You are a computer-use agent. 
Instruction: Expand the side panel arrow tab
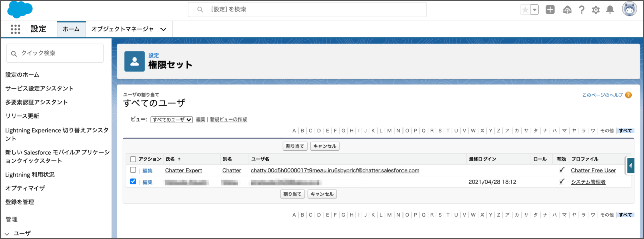click(x=631, y=165)
